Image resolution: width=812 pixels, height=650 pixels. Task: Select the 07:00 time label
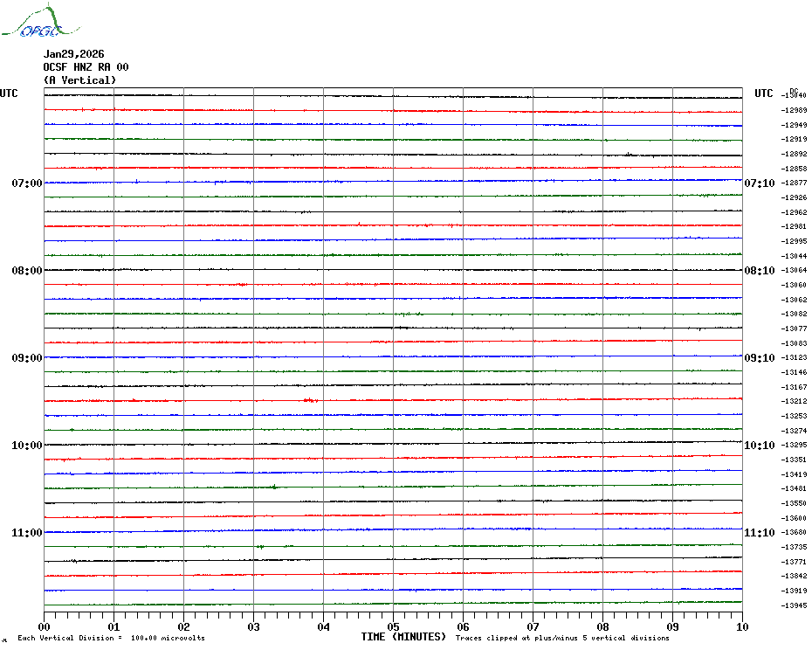tap(27, 183)
